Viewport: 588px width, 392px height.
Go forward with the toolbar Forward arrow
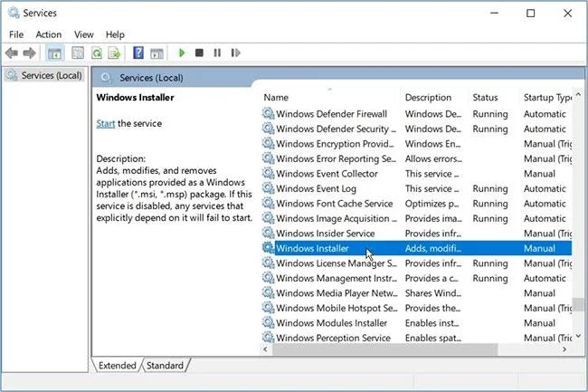[29, 53]
